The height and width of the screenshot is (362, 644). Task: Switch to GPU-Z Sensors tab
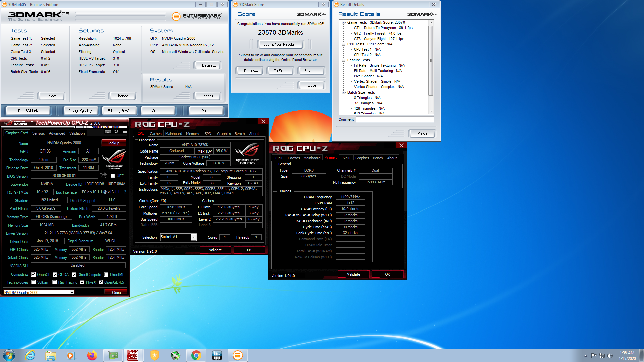[x=38, y=133]
